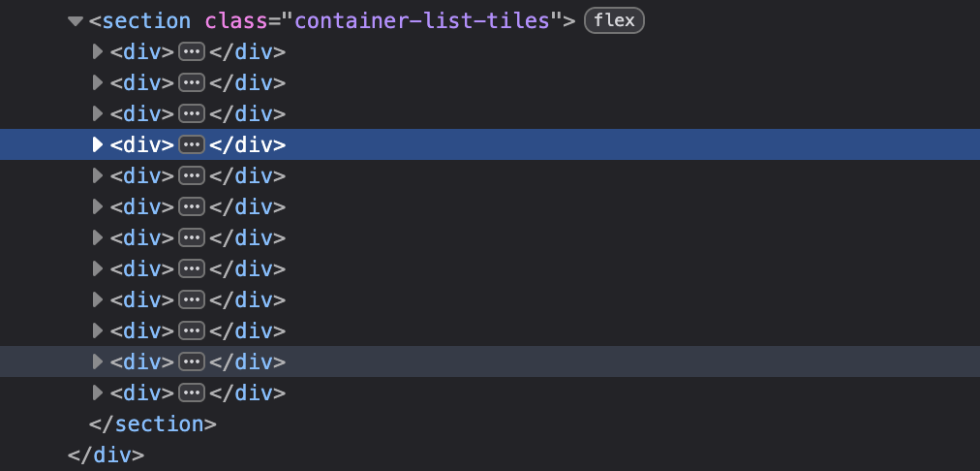The image size is (980, 471).
Task: Expand the last div before the closing section tag
Action: (x=97, y=392)
